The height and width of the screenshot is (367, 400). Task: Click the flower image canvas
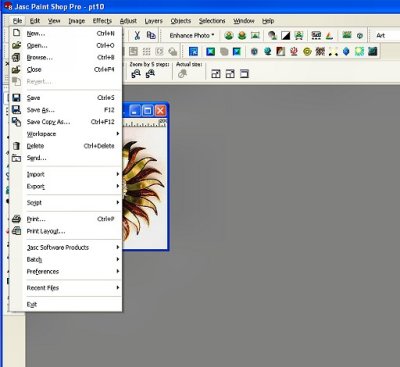pos(144,188)
